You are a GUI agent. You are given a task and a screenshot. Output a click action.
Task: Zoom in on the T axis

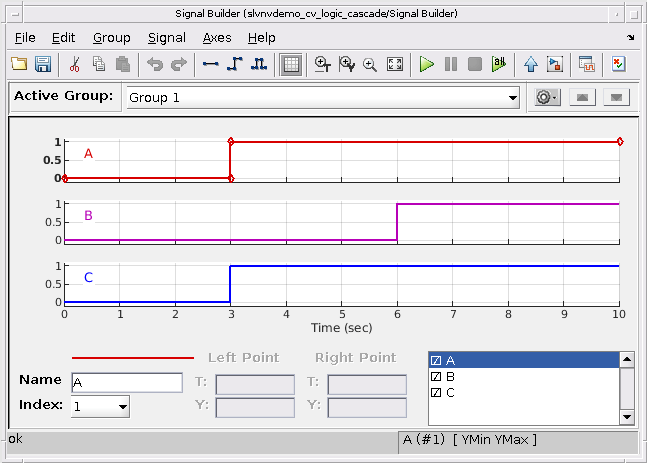[322, 64]
